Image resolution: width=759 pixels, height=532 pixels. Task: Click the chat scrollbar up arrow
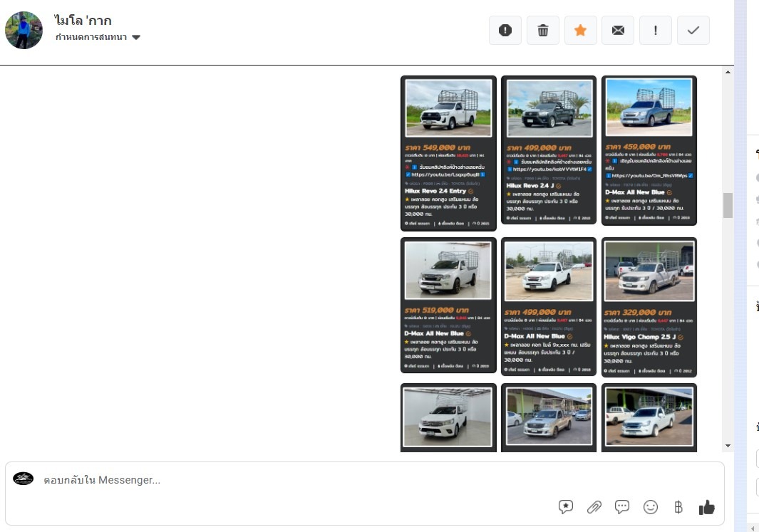(728, 72)
